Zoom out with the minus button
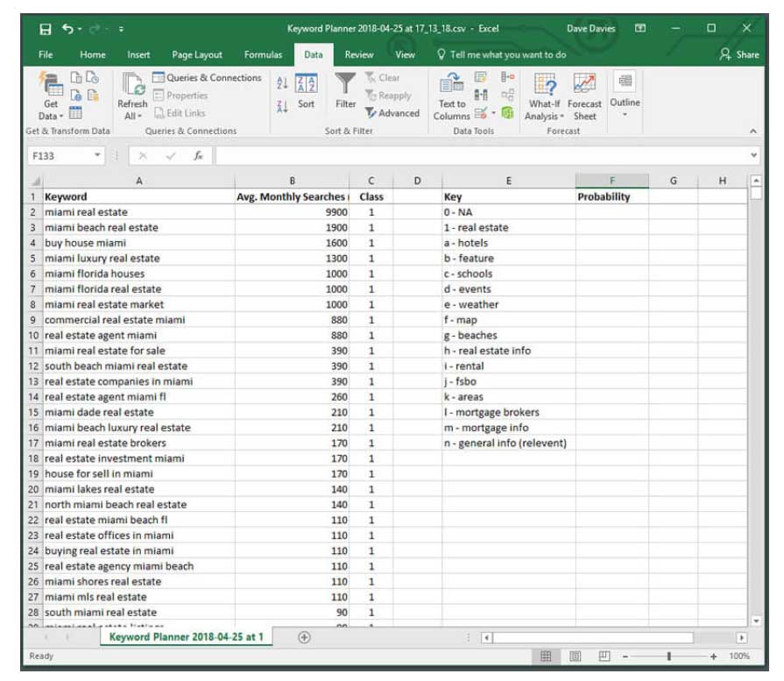 tap(625, 656)
